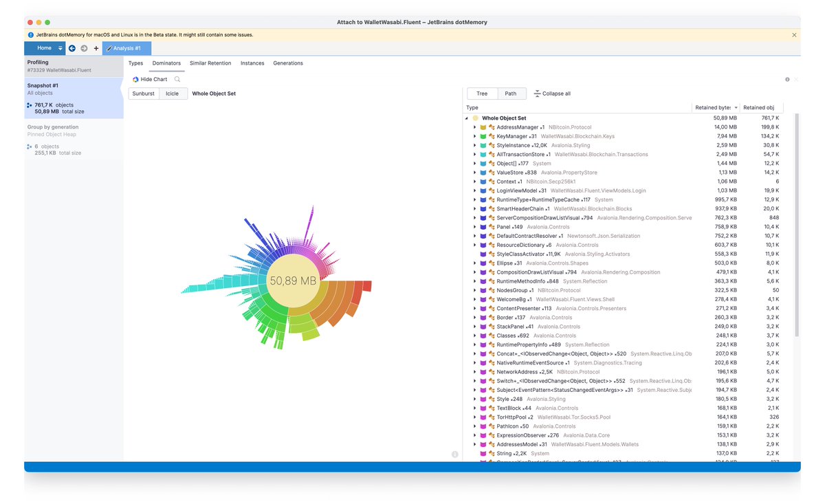Screen dimensions: 825x504
Task: Click the 50,89 MB sunburst center
Action: (293, 281)
